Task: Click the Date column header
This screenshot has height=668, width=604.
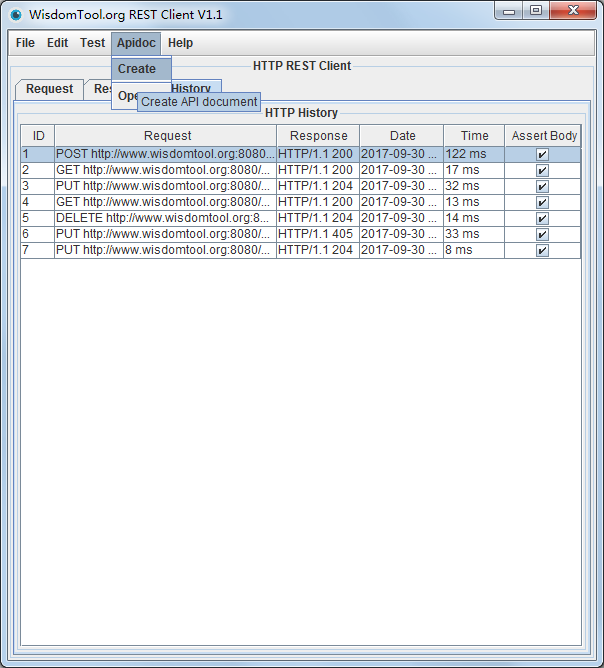Action: pos(402,136)
